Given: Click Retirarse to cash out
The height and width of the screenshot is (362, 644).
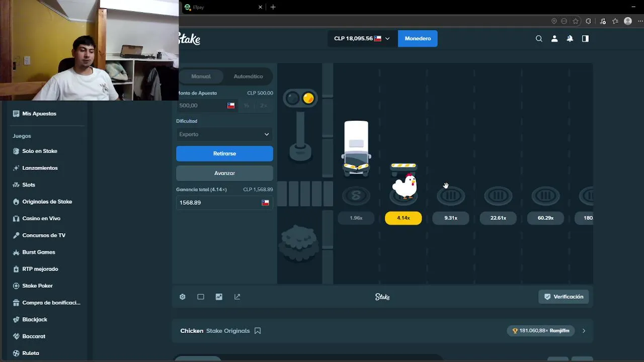Looking at the screenshot, I should [x=224, y=153].
